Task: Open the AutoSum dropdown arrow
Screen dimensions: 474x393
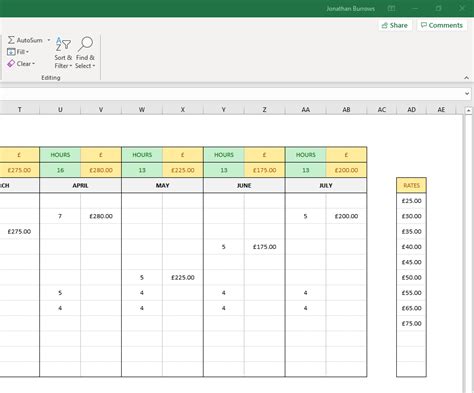Action: click(49, 40)
